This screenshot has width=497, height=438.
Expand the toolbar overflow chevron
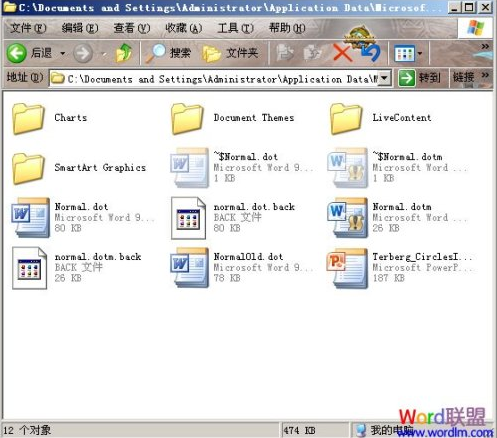pos(485,46)
